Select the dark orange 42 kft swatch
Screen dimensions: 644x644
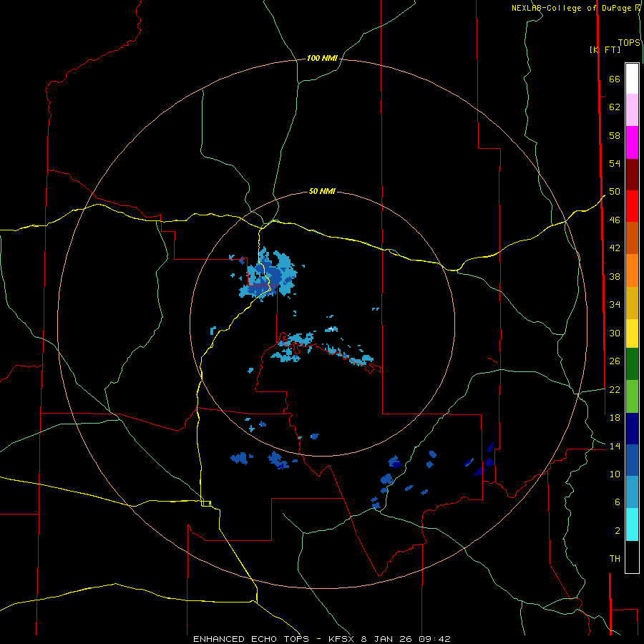click(x=632, y=238)
